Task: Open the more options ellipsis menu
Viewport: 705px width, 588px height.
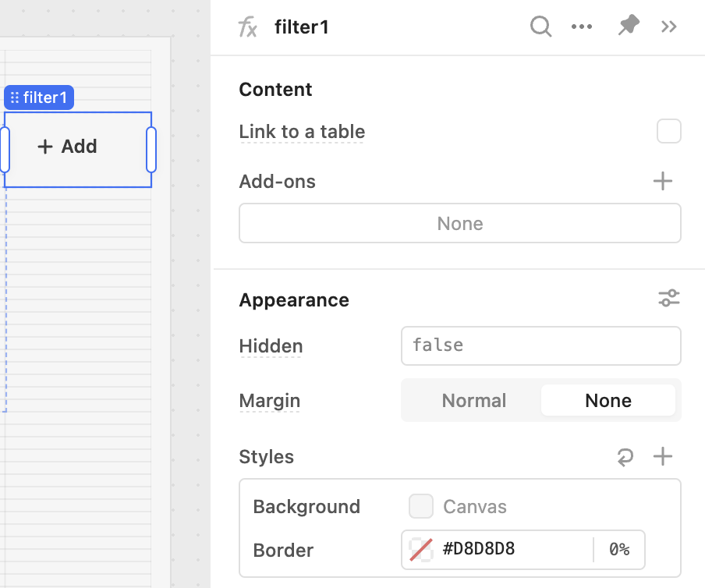Action: [x=582, y=27]
